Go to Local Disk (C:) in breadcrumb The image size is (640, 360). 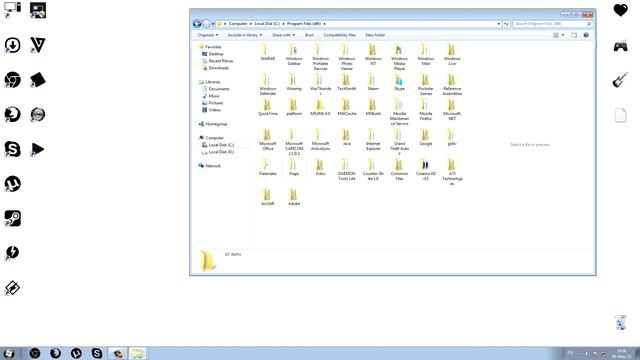click(x=267, y=24)
